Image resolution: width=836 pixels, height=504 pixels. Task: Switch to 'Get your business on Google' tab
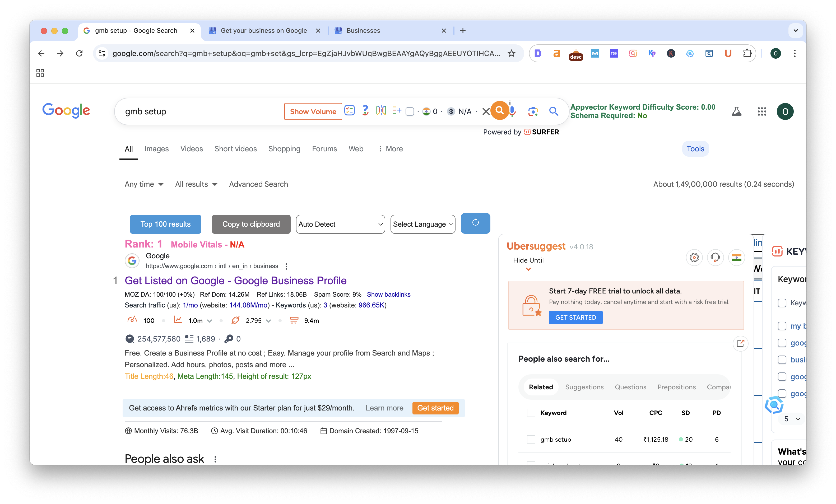click(x=264, y=31)
